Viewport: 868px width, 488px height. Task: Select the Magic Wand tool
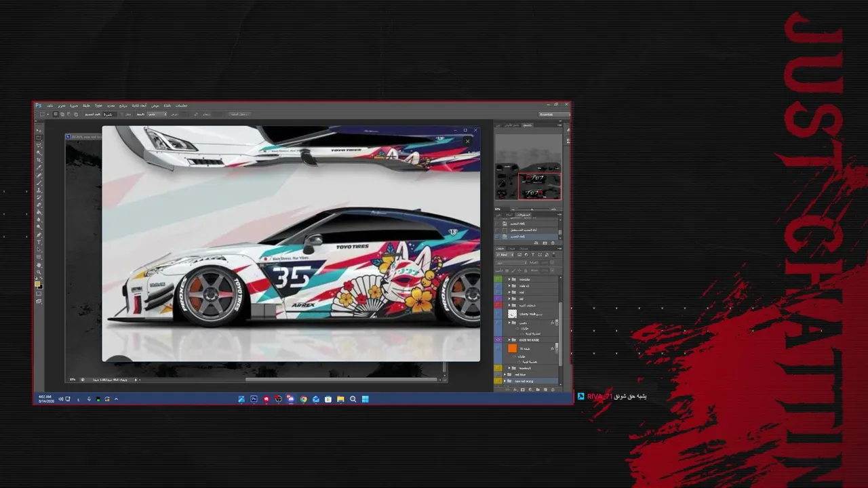coord(39,152)
